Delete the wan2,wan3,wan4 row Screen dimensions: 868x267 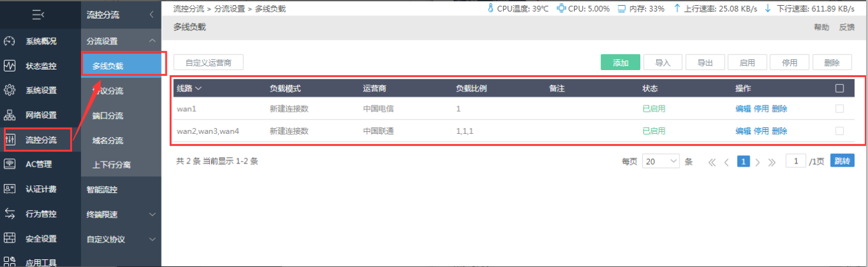pos(779,131)
